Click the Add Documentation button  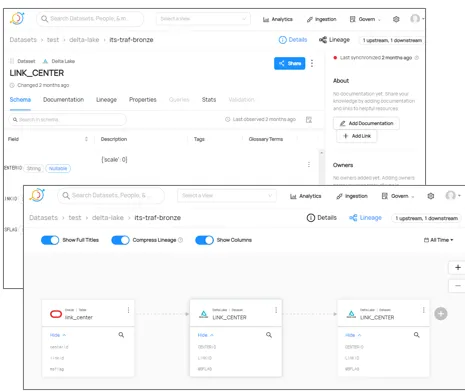point(366,123)
